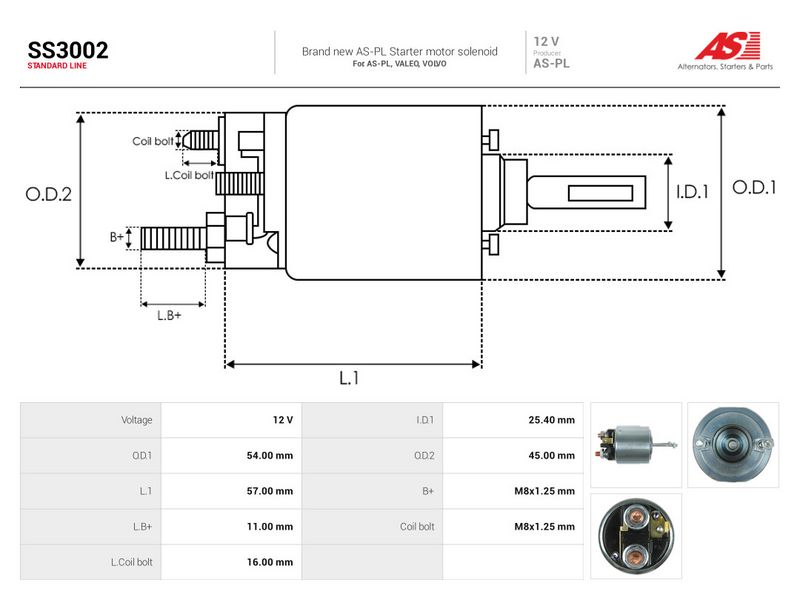Image resolution: width=800 pixels, height=600 pixels.
Task: Click the O.D.1 diagram label
Action: coord(754,188)
